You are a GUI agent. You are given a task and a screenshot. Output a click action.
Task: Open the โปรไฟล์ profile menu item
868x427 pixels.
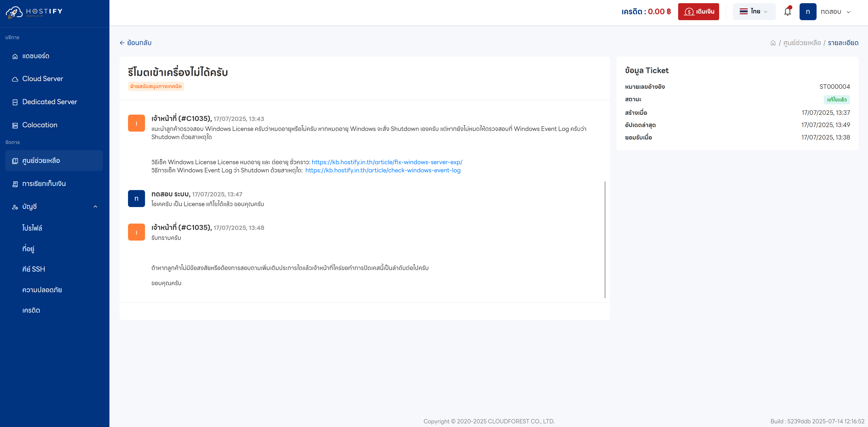(32, 228)
